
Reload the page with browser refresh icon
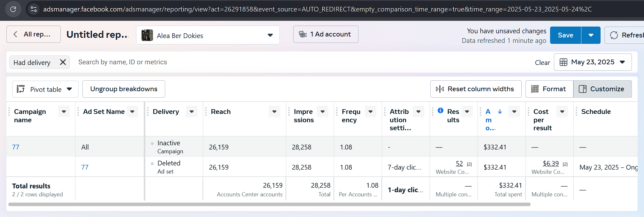tap(13, 9)
